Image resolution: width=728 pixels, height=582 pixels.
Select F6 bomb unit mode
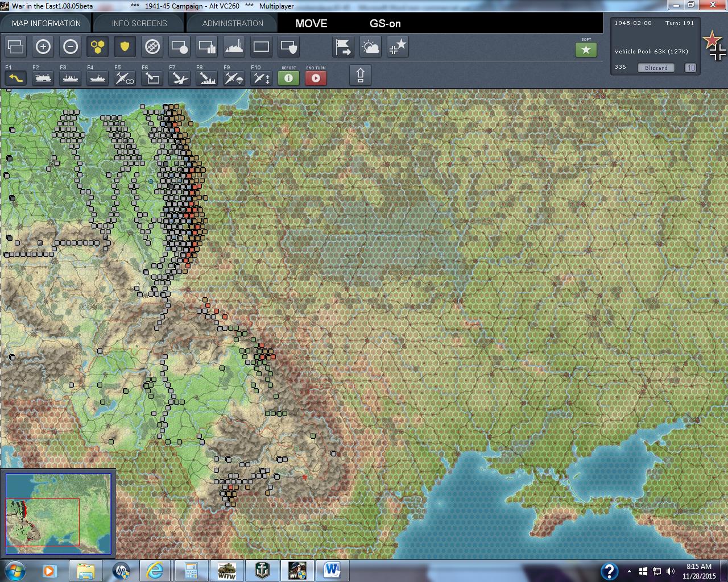point(152,78)
